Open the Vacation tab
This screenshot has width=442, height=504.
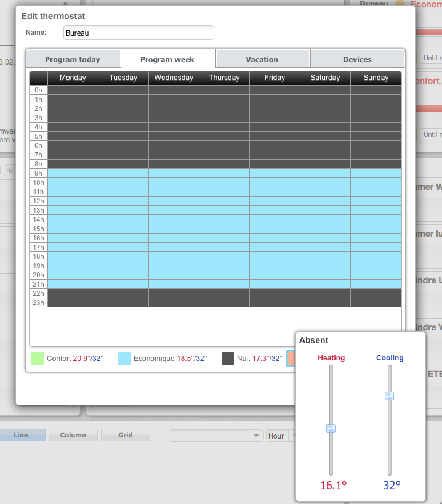[262, 59]
